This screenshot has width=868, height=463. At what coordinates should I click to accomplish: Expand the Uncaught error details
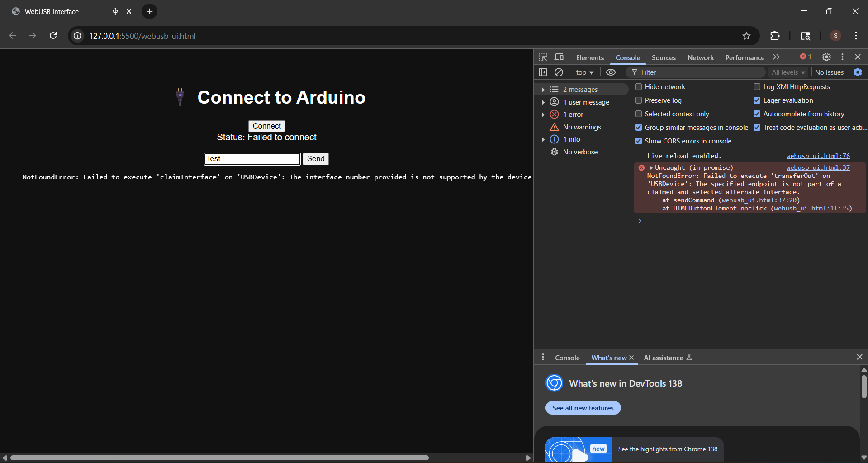click(x=651, y=168)
